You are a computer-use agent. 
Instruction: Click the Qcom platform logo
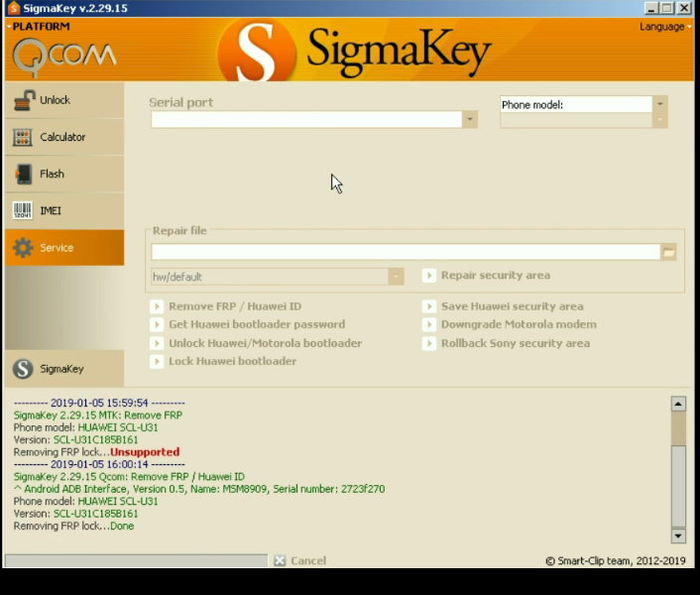(64, 57)
